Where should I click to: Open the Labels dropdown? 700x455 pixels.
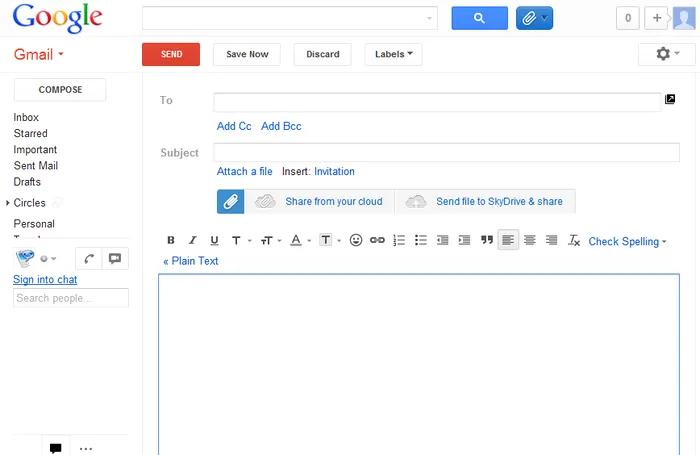[x=393, y=54]
